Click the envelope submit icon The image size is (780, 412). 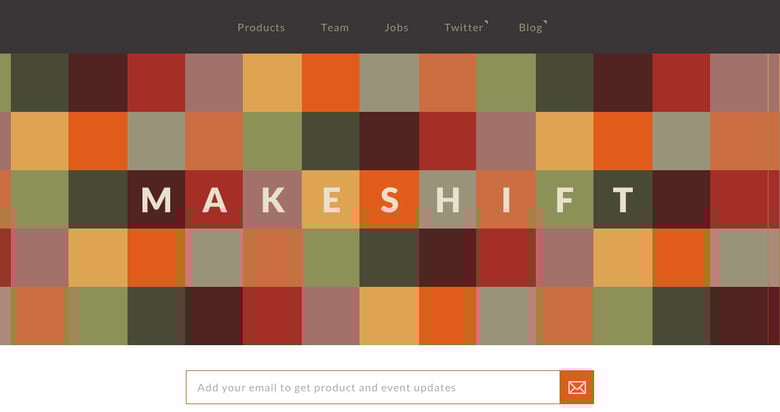577,387
